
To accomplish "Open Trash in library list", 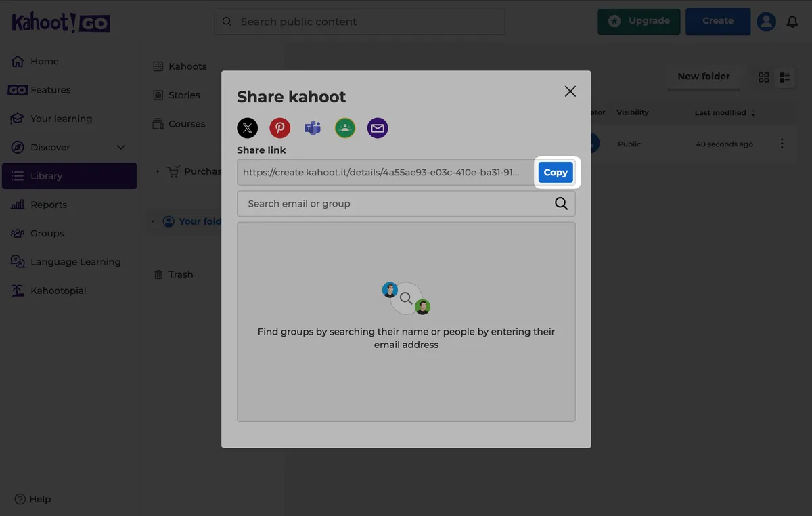I will point(173,274).
